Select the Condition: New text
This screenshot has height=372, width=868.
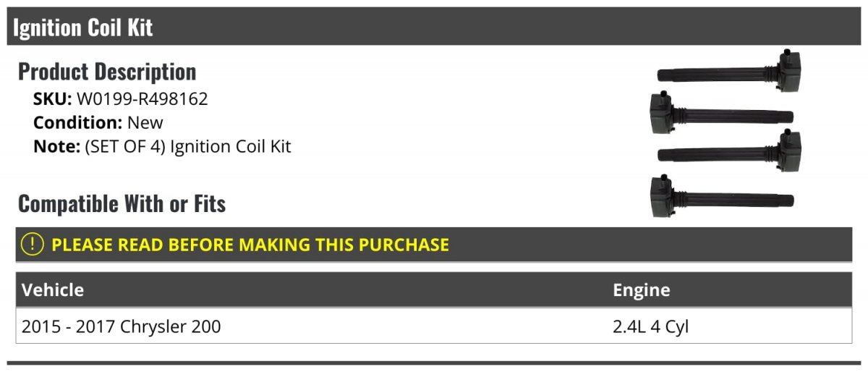pyautogui.click(x=98, y=122)
